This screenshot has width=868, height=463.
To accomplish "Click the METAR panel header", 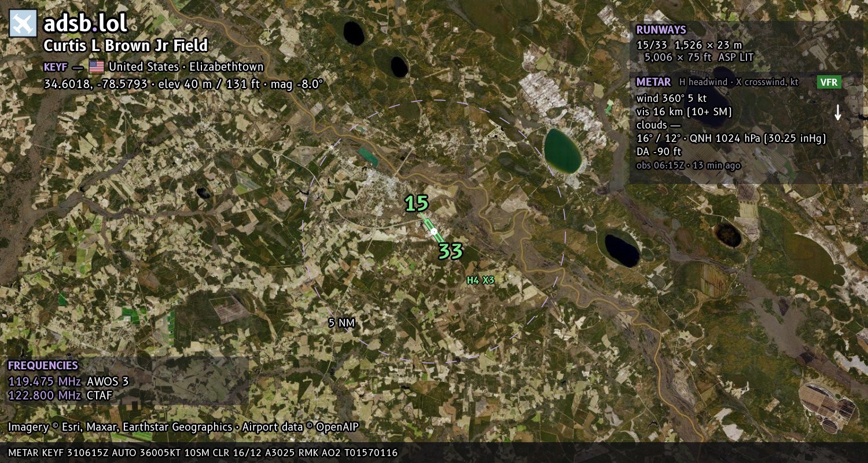I will (653, 82).
